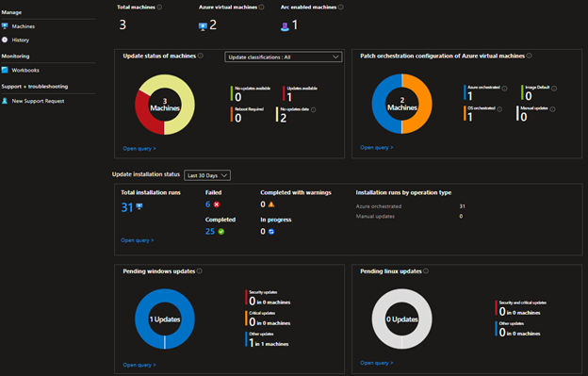
Task: Open query link under Total installation runs
Action: point(138,240)
